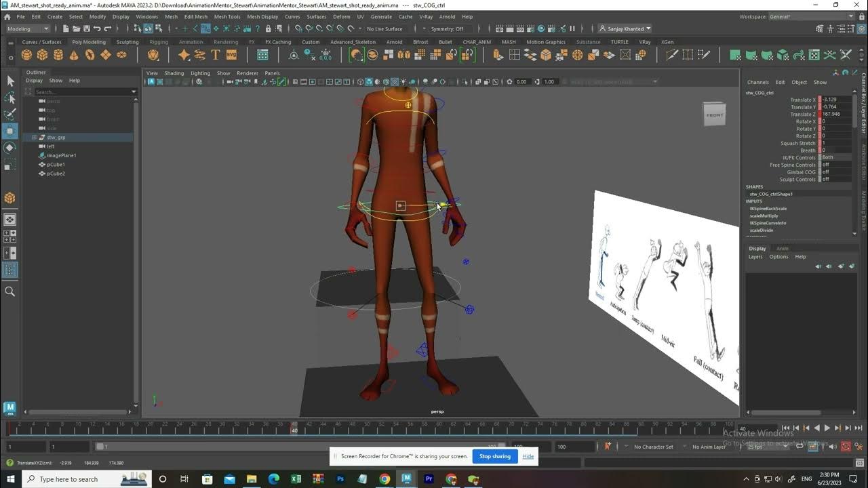The width and height of the screenshot is (868, 488).
Task: Toggle the viewport grid display icon
Action: [x=296, y=82]
